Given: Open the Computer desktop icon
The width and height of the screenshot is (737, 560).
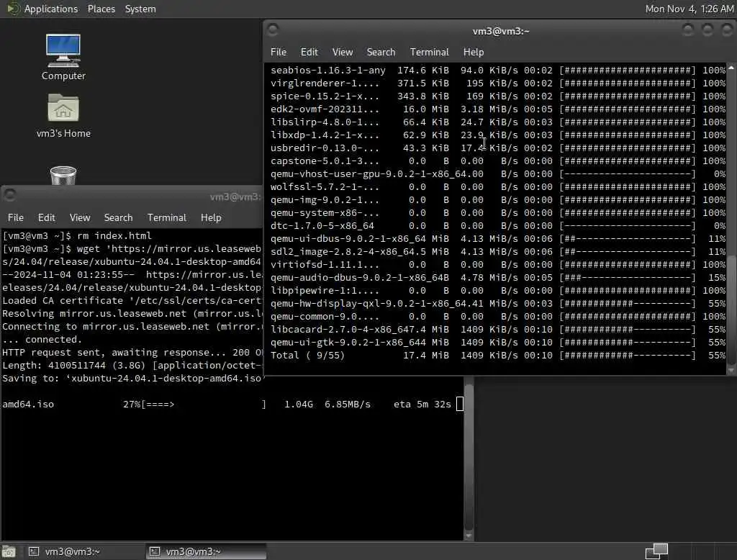Looking at the screenshot, I should tap(63, 57).
